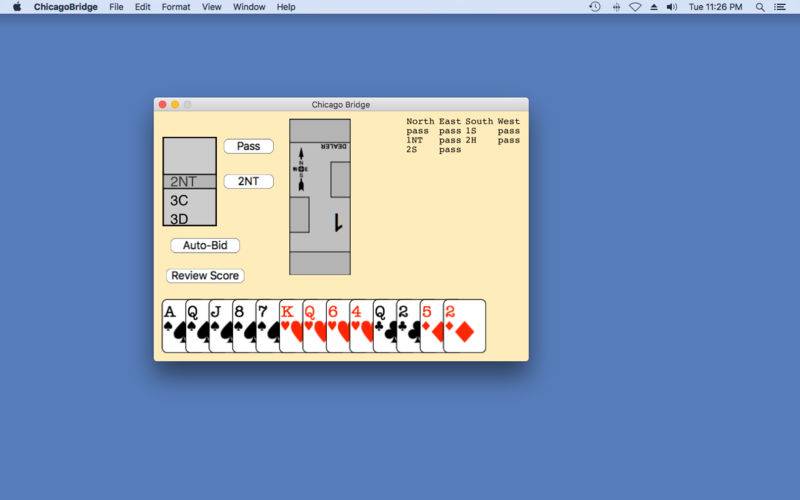The width and height of the screenshot is (800, 500).
Task: Open the View menu
Action: pos(211,7)
